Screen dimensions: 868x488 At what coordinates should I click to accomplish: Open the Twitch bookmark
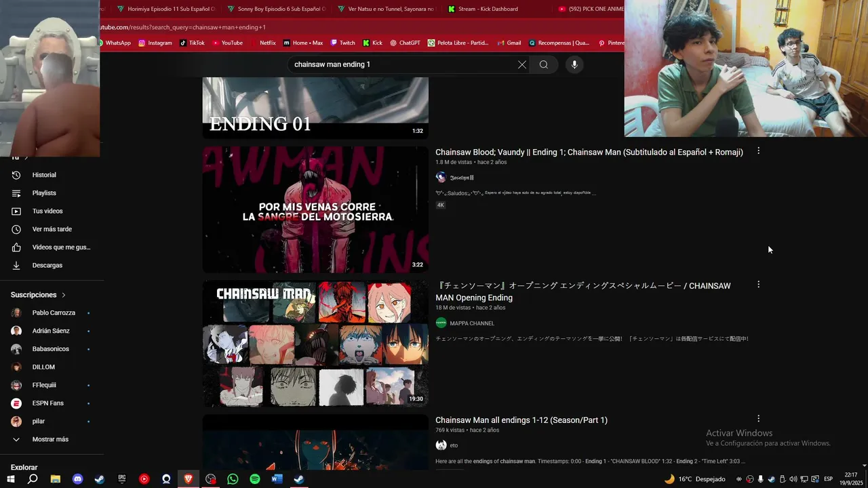pos(342,43)
